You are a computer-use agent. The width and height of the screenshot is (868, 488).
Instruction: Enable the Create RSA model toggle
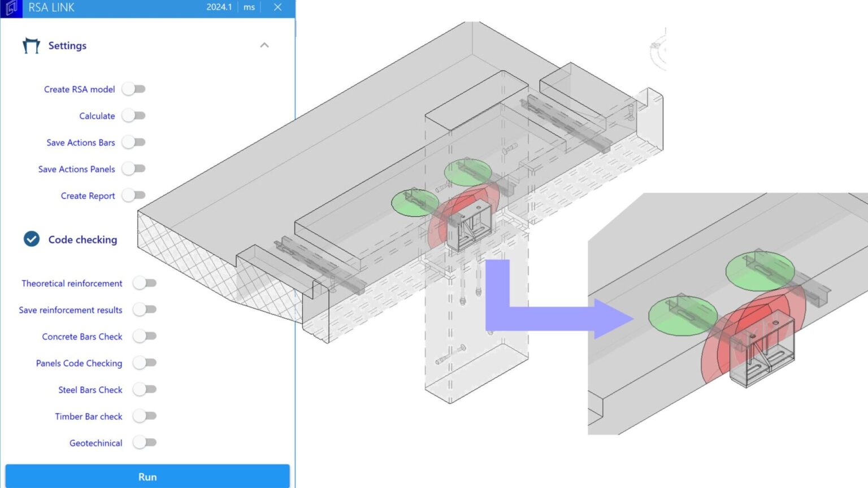pos(134,89)
